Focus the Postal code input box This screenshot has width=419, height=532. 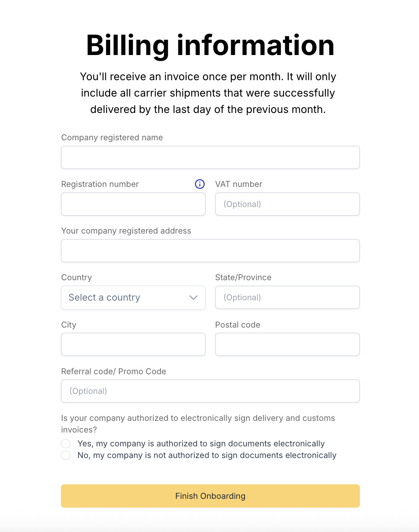287,344
